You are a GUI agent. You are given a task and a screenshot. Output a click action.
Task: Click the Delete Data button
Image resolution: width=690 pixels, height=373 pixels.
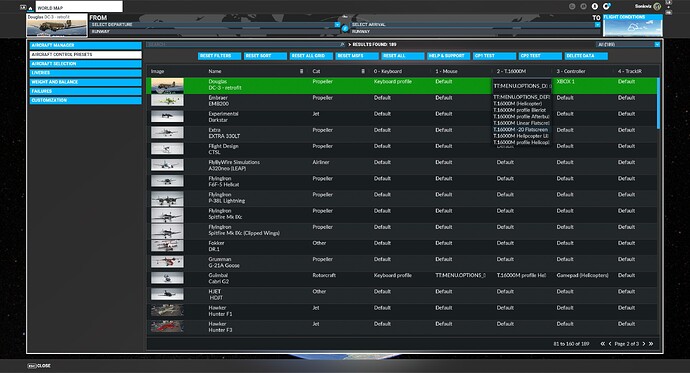(x=586, y=56)
